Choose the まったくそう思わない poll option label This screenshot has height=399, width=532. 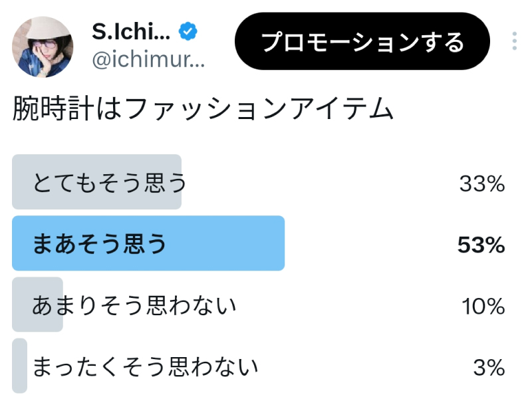point(145,366)
